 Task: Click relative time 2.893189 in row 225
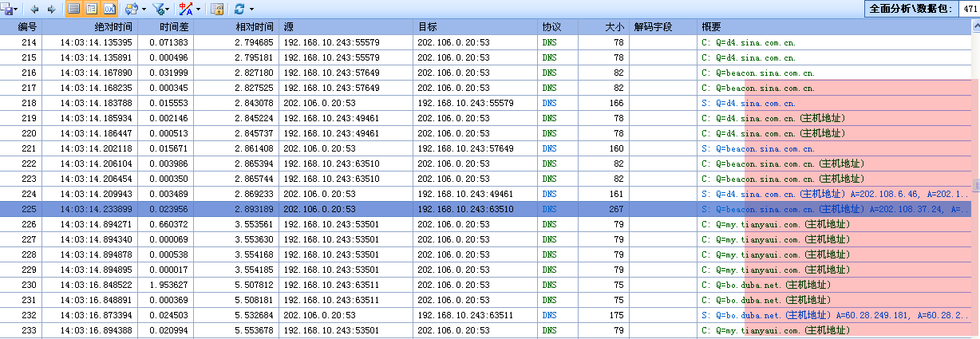pyautogui.click(x=254, y=209)
